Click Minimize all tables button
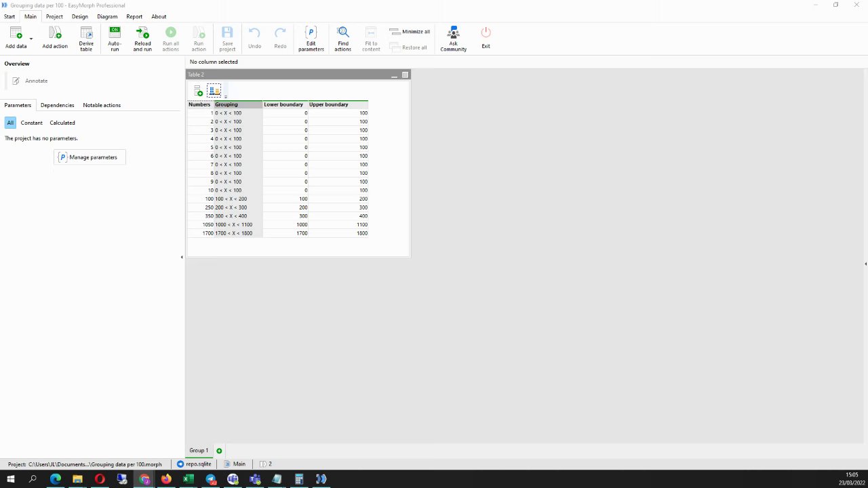The image size is (868, 488). 410,31
